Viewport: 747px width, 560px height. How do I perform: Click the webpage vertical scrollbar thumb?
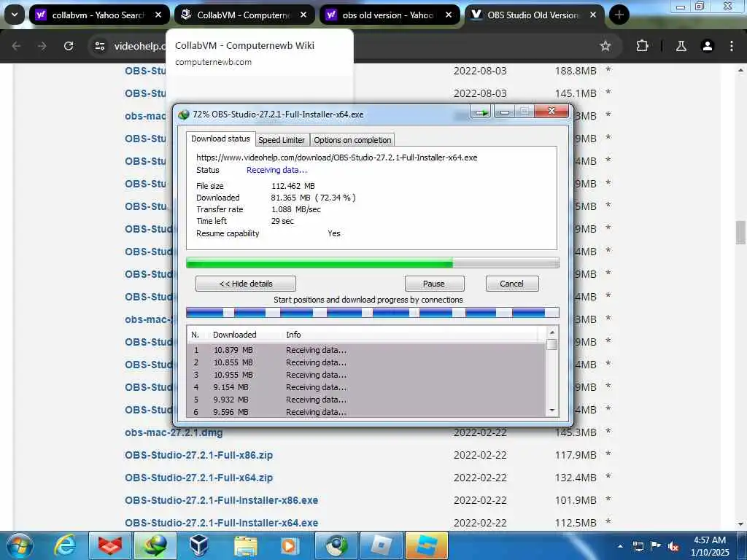pyautogui.click(x=740, y=233)
